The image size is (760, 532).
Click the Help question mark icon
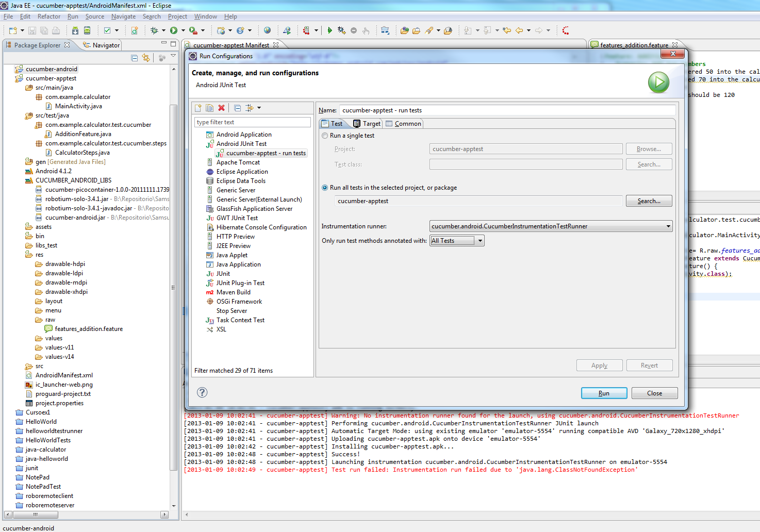point(202,392)
